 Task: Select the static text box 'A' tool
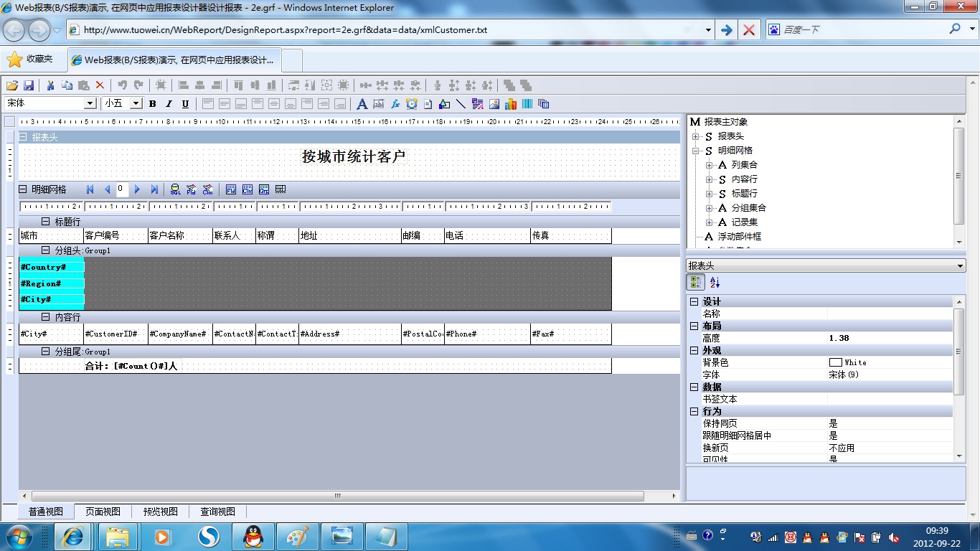[362, 104]
